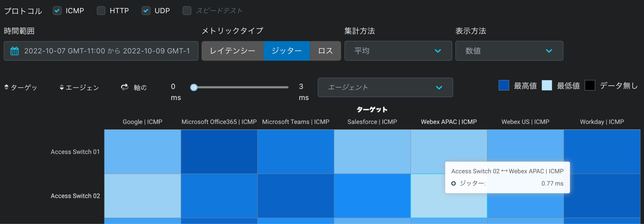Sort by ターゲット using sort arrows
Screen dimensions: 644x224
coord(7,87)
